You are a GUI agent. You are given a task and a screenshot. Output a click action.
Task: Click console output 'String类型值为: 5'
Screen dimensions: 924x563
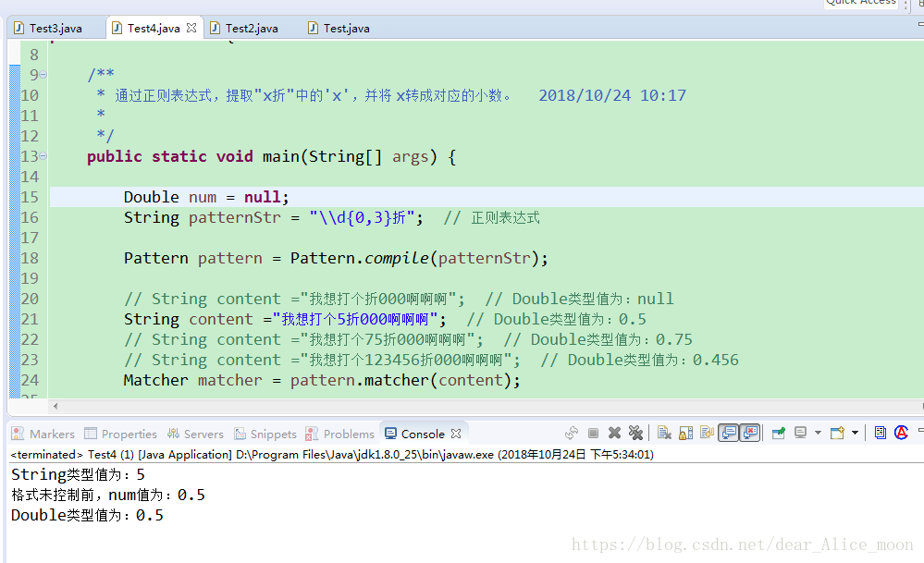(78, 474)
